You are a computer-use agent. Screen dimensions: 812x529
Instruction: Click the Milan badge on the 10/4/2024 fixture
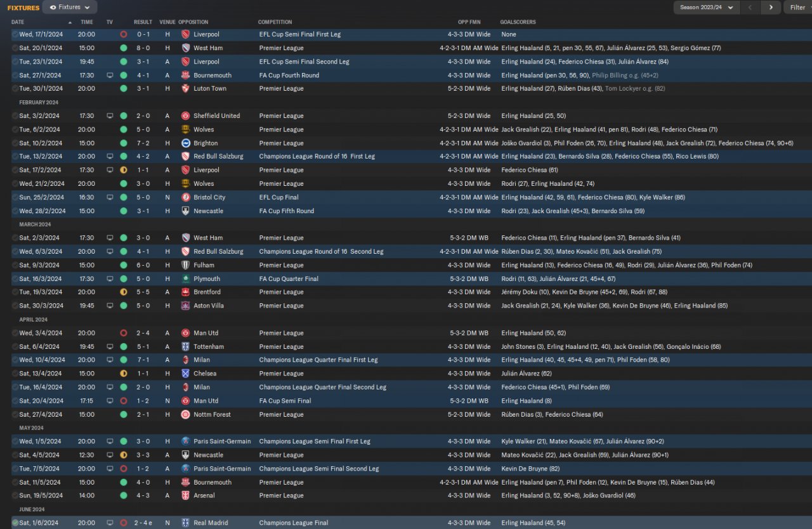[x=185, y=360]
